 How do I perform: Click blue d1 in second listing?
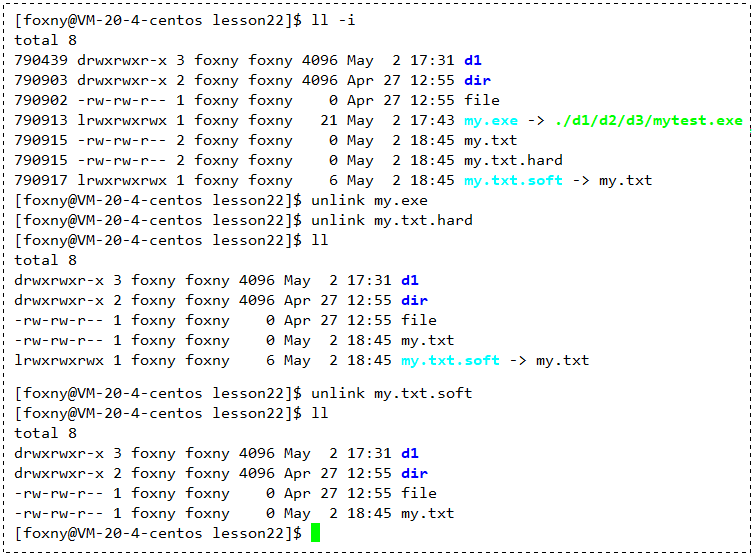click(410, 280)
